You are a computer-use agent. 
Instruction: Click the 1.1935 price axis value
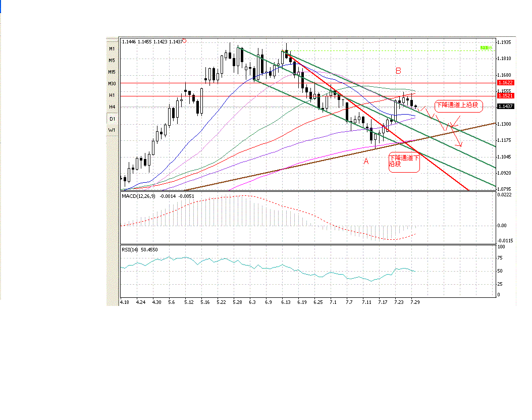(x=504, y=42)
